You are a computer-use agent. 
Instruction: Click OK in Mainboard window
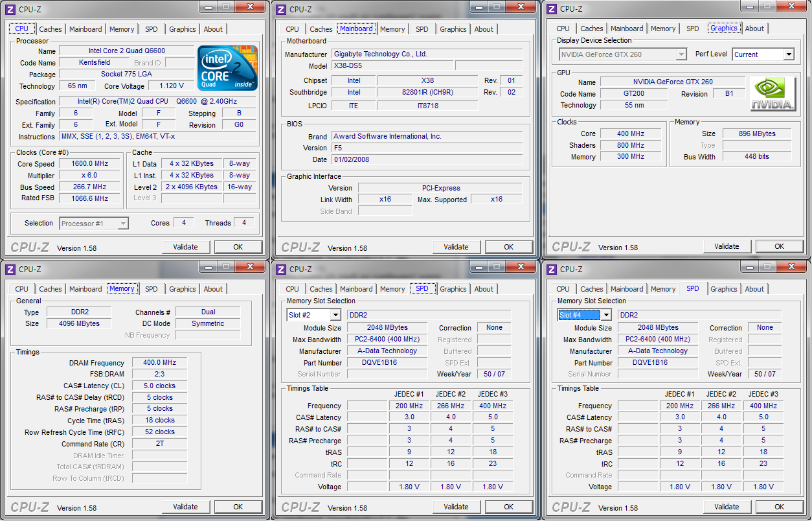[x=509, y=247]
